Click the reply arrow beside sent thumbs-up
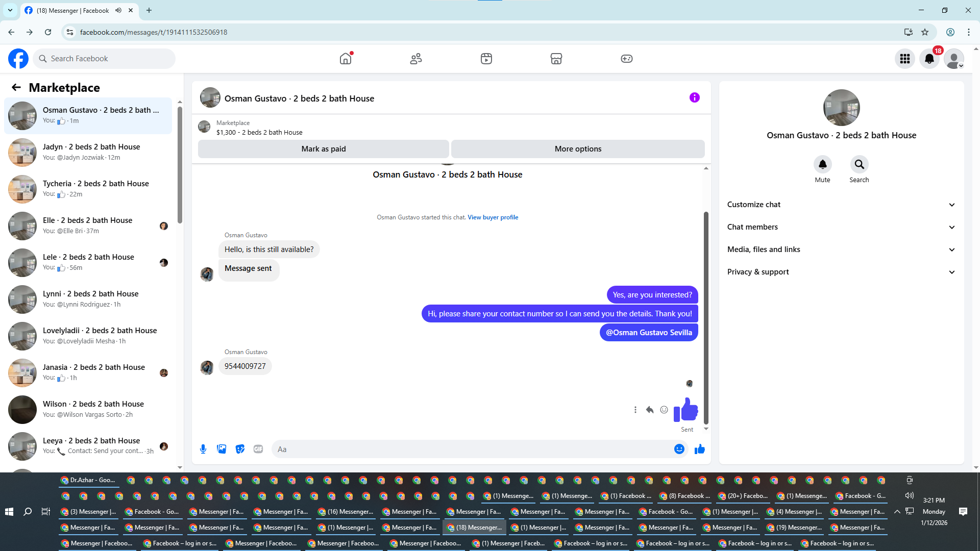Screen dimensions: 980x551 649,410
